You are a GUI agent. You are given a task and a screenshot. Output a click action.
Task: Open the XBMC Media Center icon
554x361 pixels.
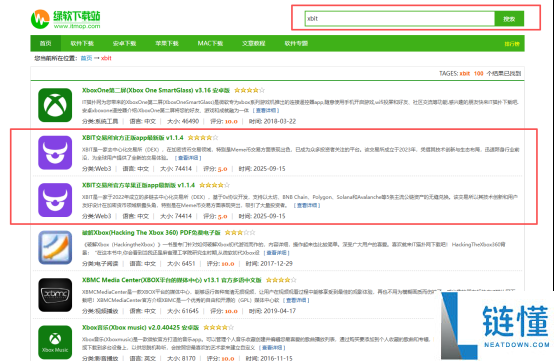pos(55,295)
